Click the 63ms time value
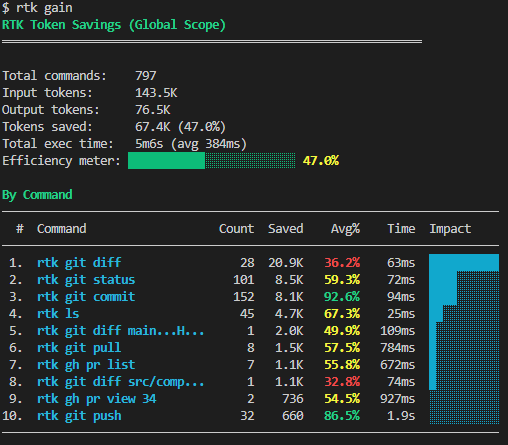 (401, 263)
